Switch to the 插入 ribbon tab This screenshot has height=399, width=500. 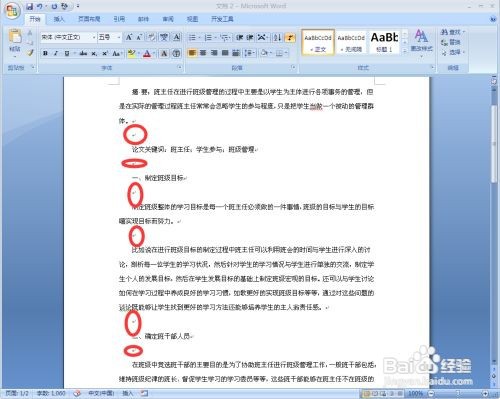pyautogui.click(x=59, y=19)
